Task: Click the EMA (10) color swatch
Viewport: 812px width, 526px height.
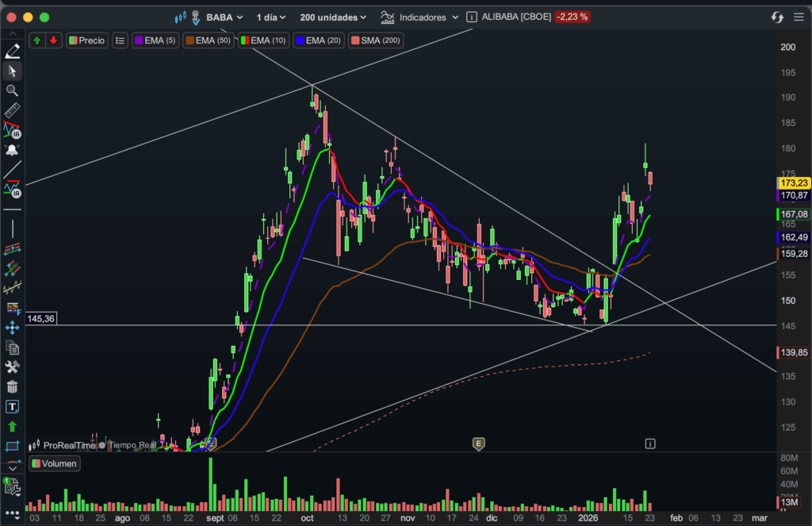Action: pos(245,40)
